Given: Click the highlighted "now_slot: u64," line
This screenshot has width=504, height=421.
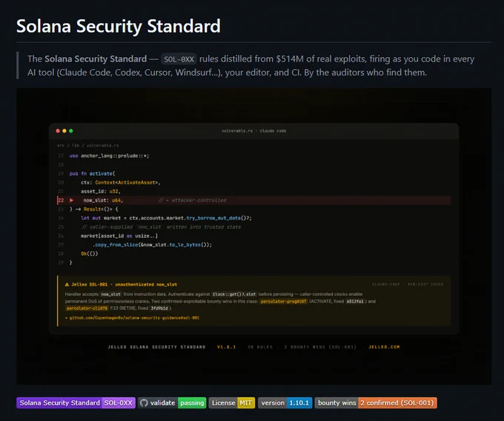Looking at the screenshot, I should tap(254, 200).
